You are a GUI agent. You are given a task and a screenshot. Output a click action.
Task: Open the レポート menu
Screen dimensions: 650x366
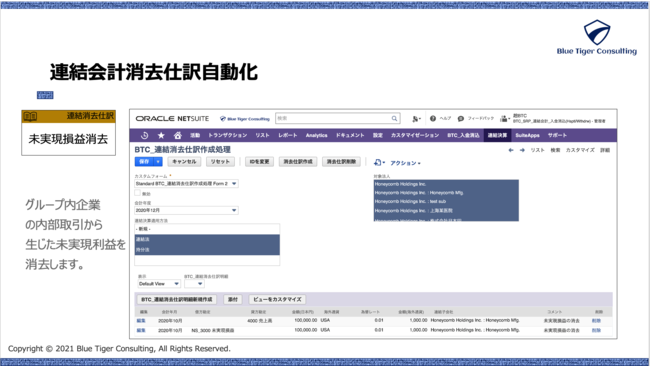288,135
